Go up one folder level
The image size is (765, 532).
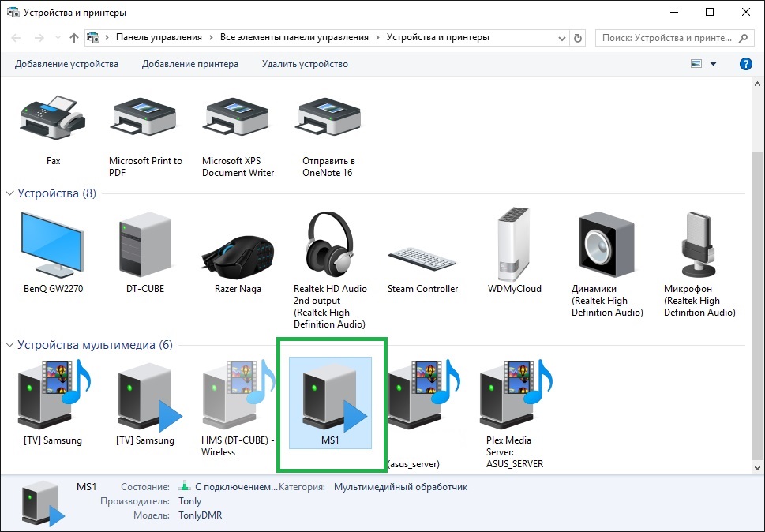point(73,38)
